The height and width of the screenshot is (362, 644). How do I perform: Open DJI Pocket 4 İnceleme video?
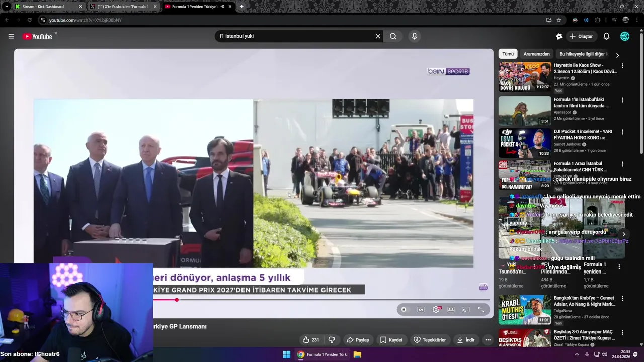(525, 143)
